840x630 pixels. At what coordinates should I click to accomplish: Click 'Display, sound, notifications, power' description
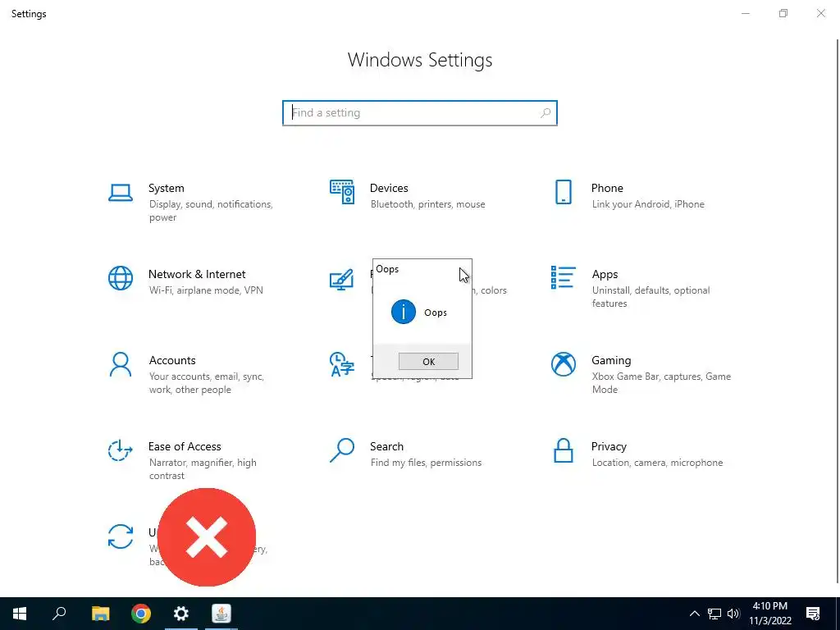tap(211, 211)
